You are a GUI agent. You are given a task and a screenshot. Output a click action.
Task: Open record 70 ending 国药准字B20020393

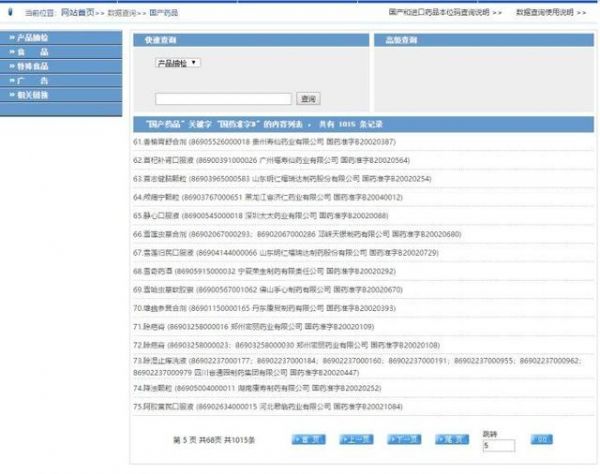tap(264, 308)
